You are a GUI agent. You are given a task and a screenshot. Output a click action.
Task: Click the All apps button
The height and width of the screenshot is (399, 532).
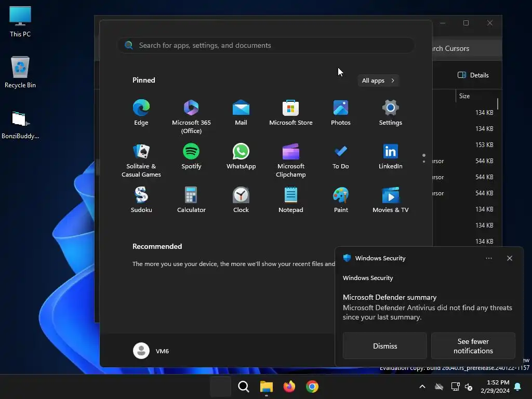(x=378, y=81)
